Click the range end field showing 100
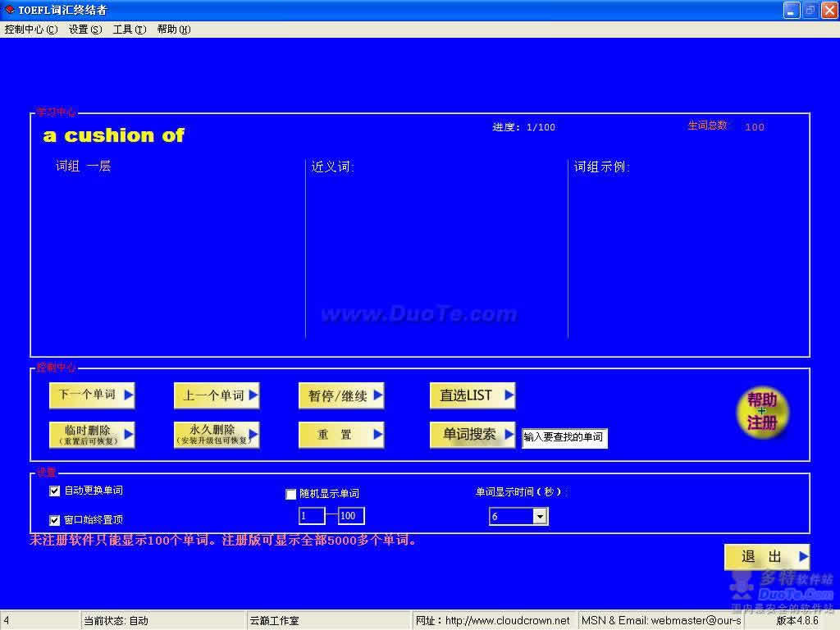 (x=351, y=516)
